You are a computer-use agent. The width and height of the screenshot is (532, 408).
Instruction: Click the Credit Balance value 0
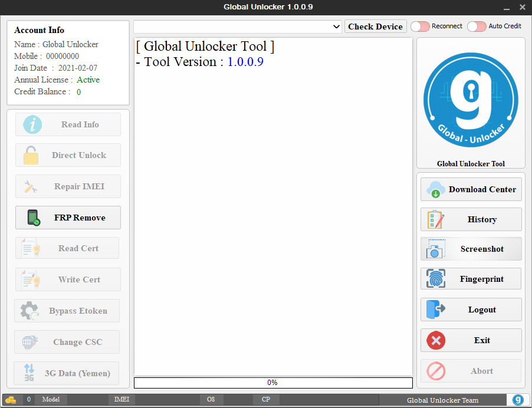pos(78,92)
